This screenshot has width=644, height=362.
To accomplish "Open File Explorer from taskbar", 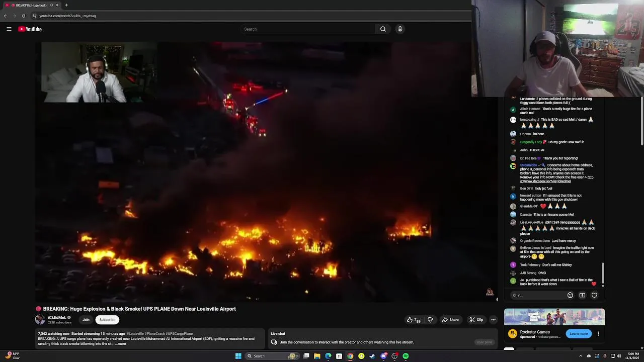I will [x=317, y=356].
